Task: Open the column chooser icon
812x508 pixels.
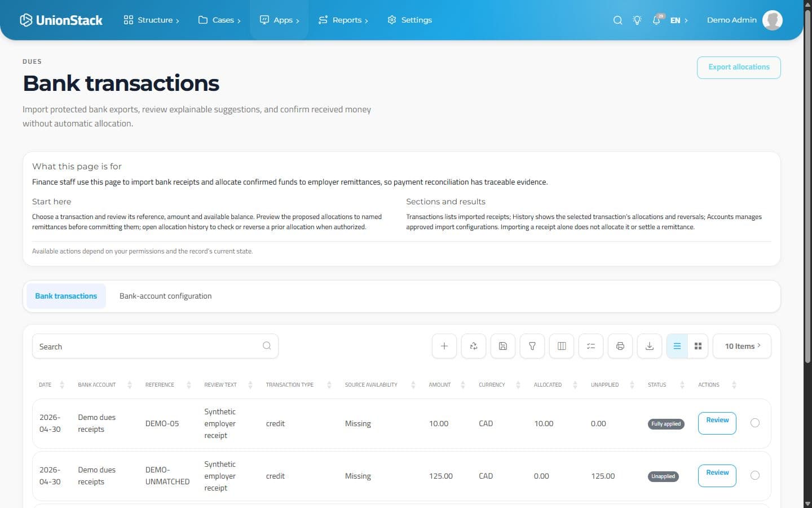Action: 562,346
